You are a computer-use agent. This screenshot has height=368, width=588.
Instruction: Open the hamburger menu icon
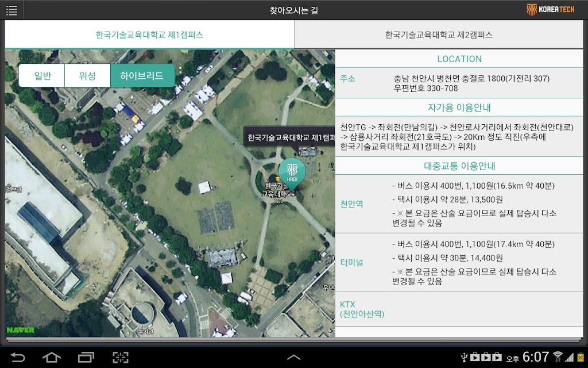(11, 10)
